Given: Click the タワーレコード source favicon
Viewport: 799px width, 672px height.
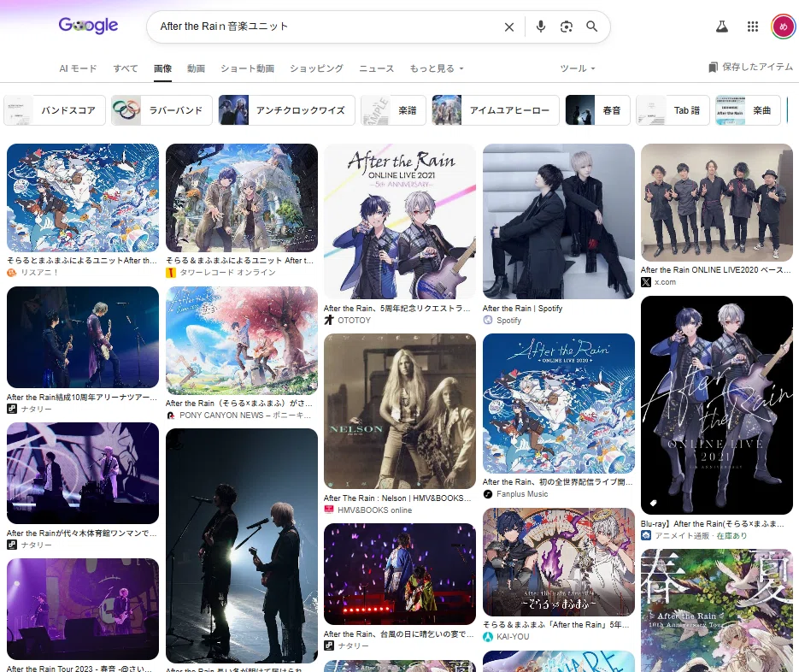Looking at the screenshot, I should [171, 273].
